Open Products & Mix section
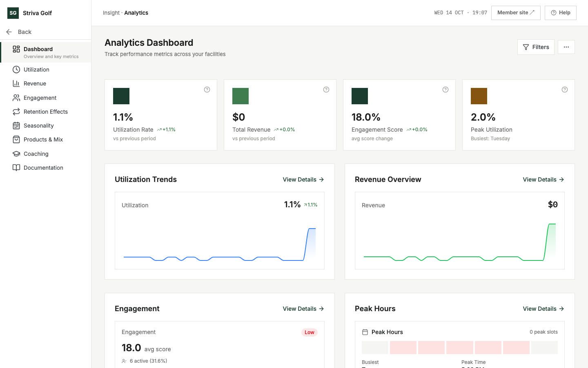Viewport: 588px width, 368px height. point(46,139)
